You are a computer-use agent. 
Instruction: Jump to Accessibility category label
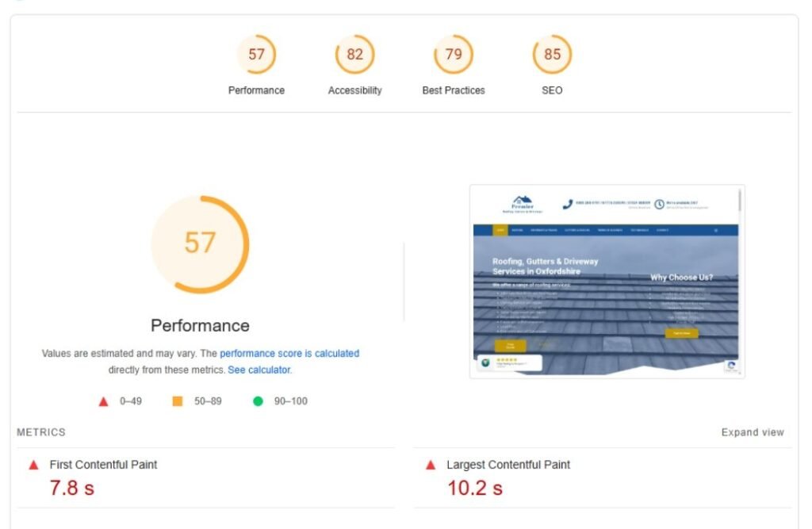pyautogui.click(x=354, y=90)
